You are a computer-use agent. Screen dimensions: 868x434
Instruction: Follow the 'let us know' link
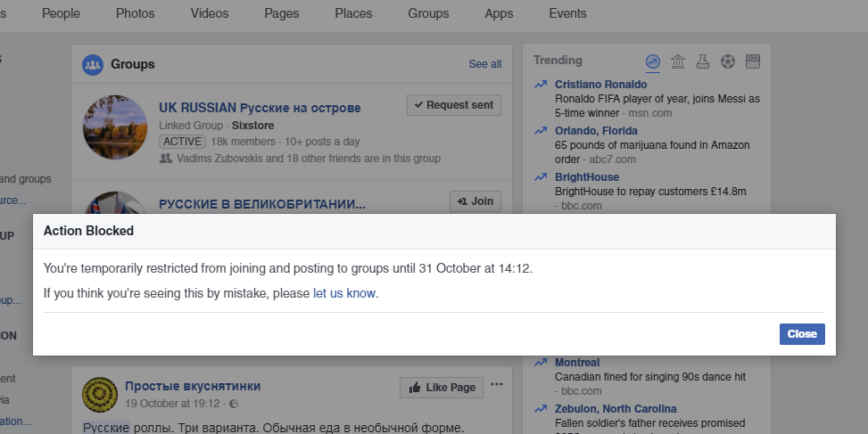pos(344,293)
